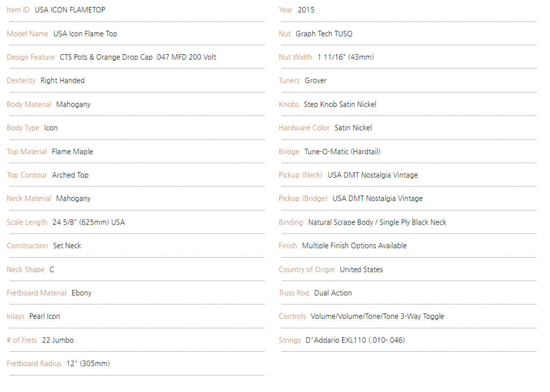Viewport: 550px width, 392px height.
Task: Click Multiple Finish Options Available text
Action: [x=354, y=246]
